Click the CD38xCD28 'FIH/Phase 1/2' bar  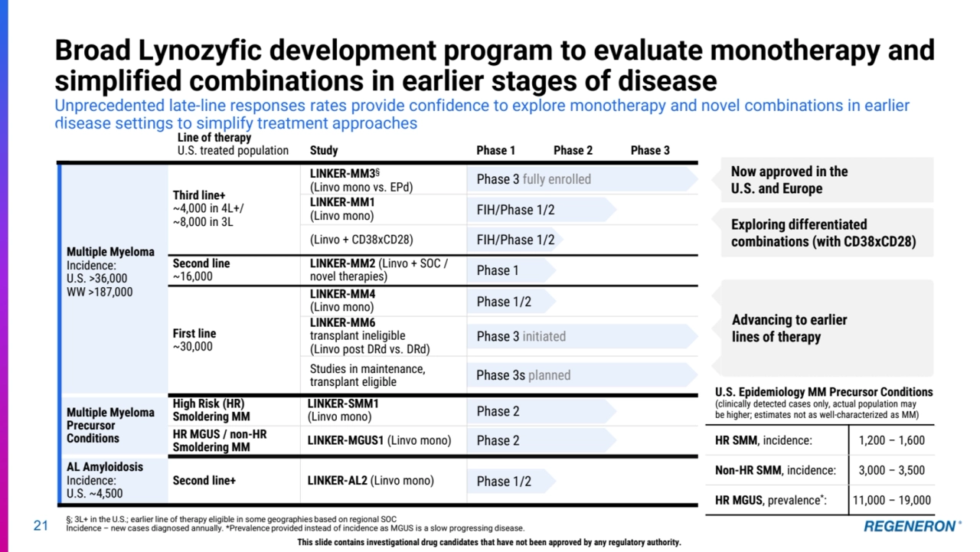pos(515,240)
